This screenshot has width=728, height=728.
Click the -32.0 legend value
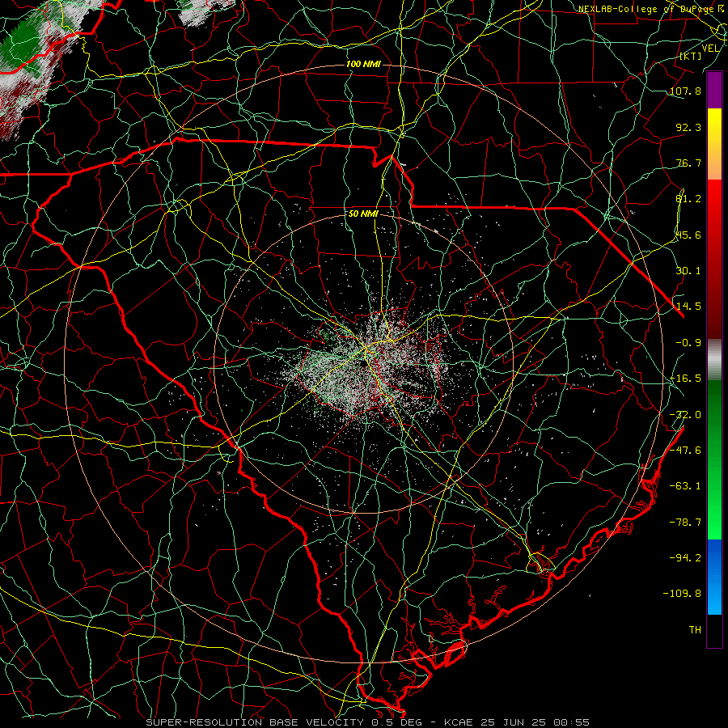[x=685, y=415]
